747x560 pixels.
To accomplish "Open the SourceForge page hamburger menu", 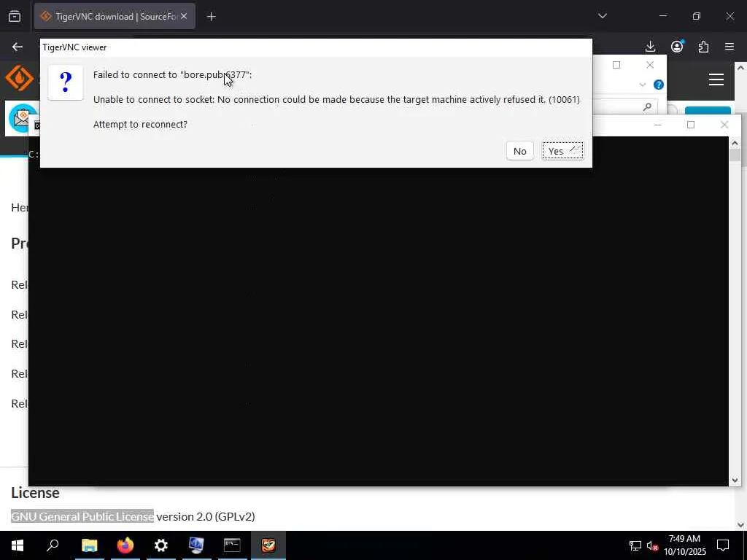I will (716, 79).
